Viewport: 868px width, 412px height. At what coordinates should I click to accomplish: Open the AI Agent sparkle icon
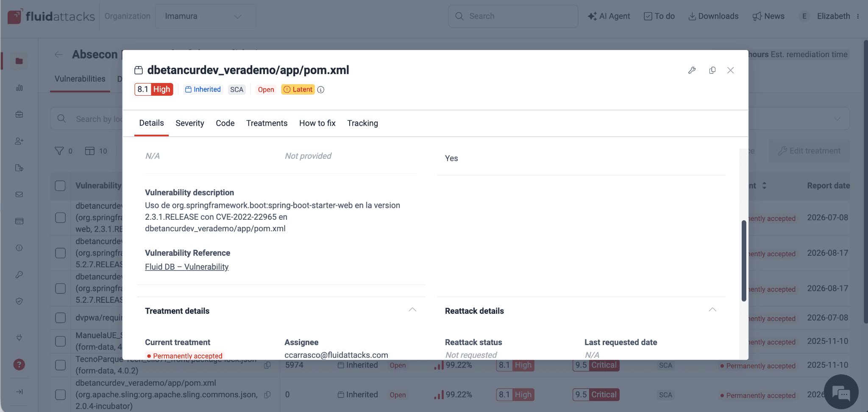coord(592,16)
